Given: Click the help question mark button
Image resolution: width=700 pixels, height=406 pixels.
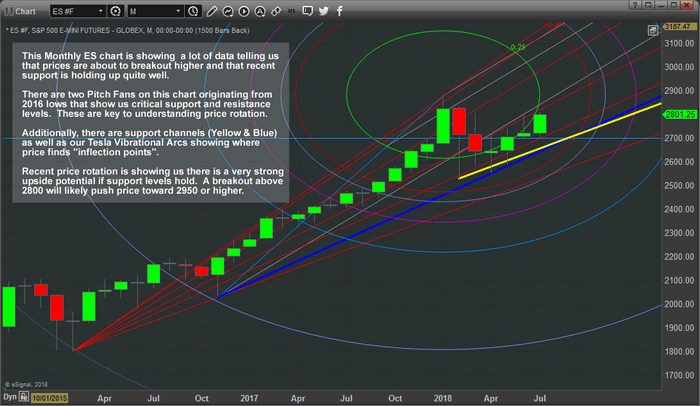Looking at the screenshot, I should [x=634, y=5].
